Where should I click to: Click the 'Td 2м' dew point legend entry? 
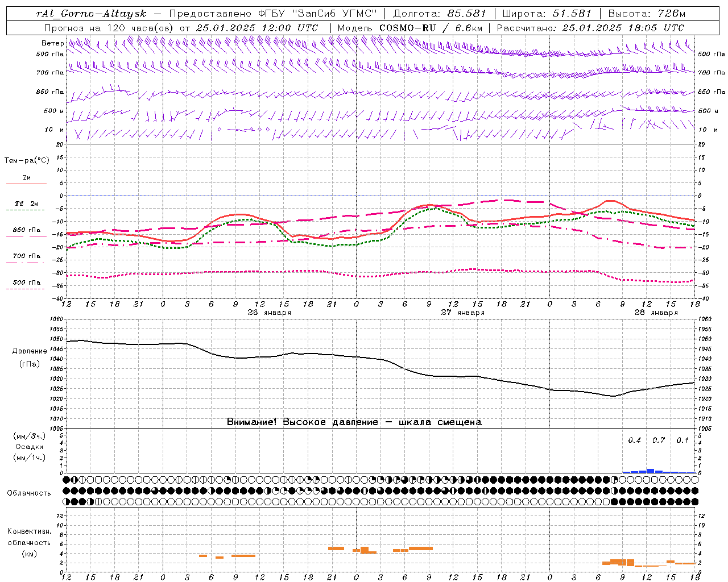[27, 203]
